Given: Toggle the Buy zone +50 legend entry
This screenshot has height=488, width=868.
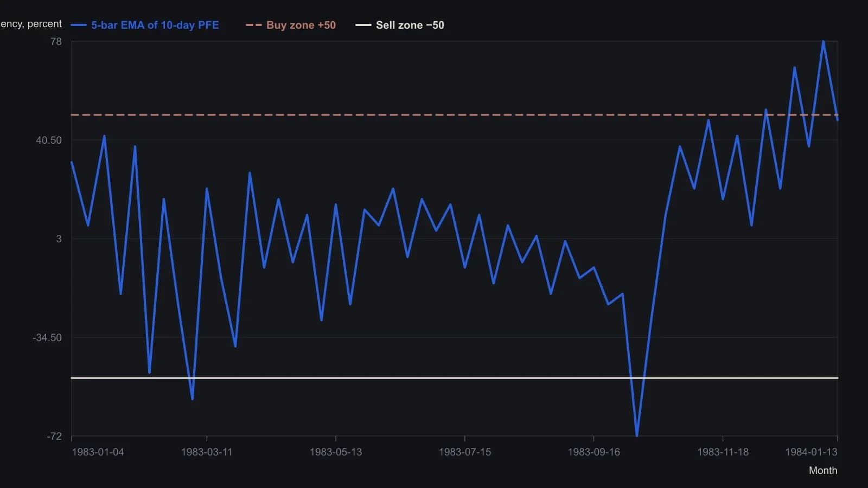Looking at the screenshot, I should point(291,25).
